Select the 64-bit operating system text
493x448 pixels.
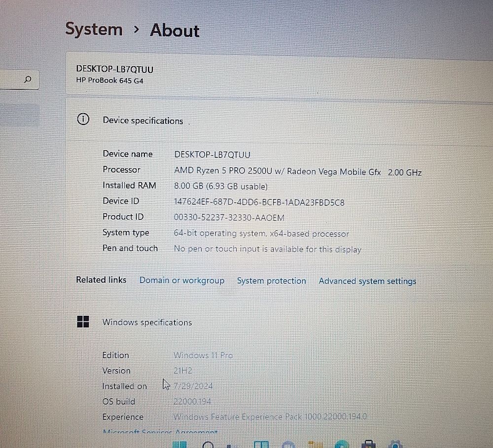(x=261, y=233)
